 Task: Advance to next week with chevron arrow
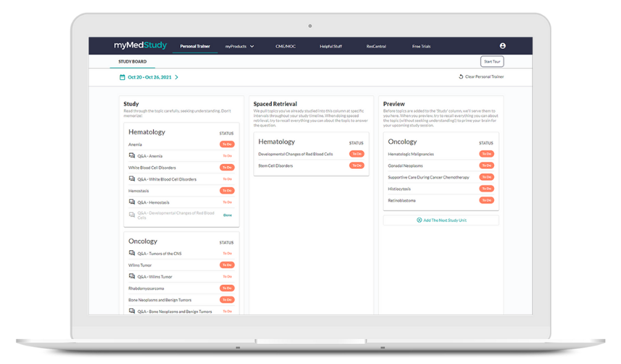click(x=177, y=77)
